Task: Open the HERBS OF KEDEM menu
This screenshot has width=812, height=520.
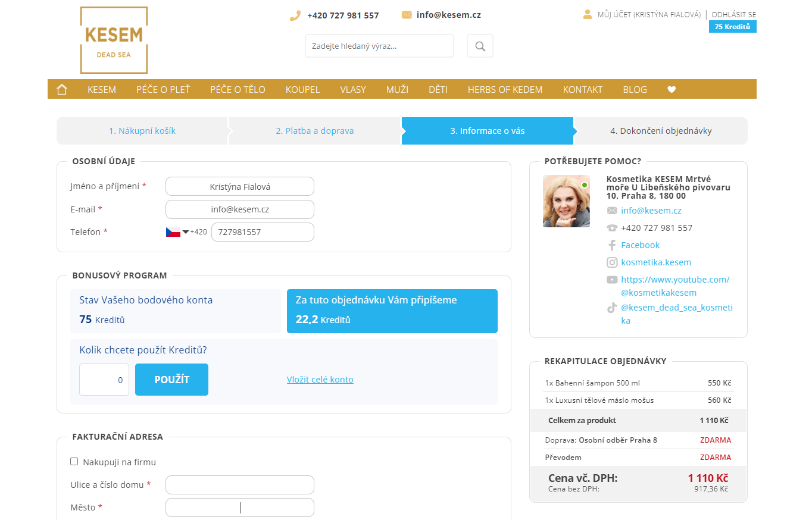Action: (505, 89)
